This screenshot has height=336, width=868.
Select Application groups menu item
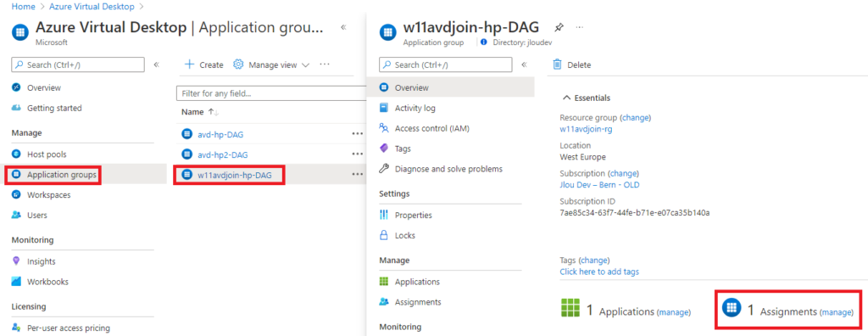pos(62,175)
